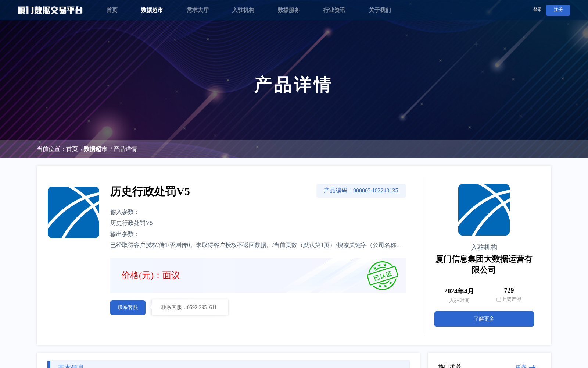Click the 已上架产品 caption
The height and width of the screenshot is (368, 588).
point(509,300)
